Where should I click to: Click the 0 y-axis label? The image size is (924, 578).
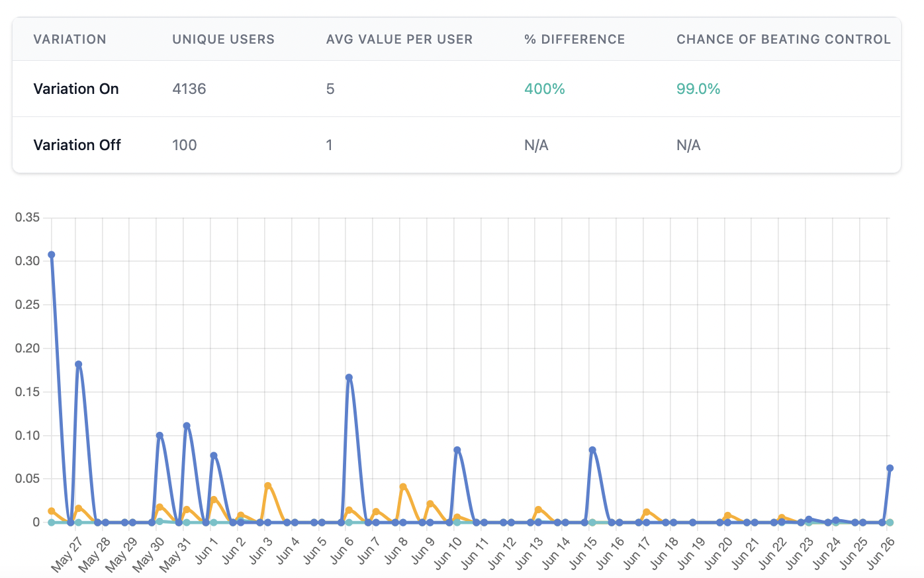pyautogui.click(x=37, y=522)
